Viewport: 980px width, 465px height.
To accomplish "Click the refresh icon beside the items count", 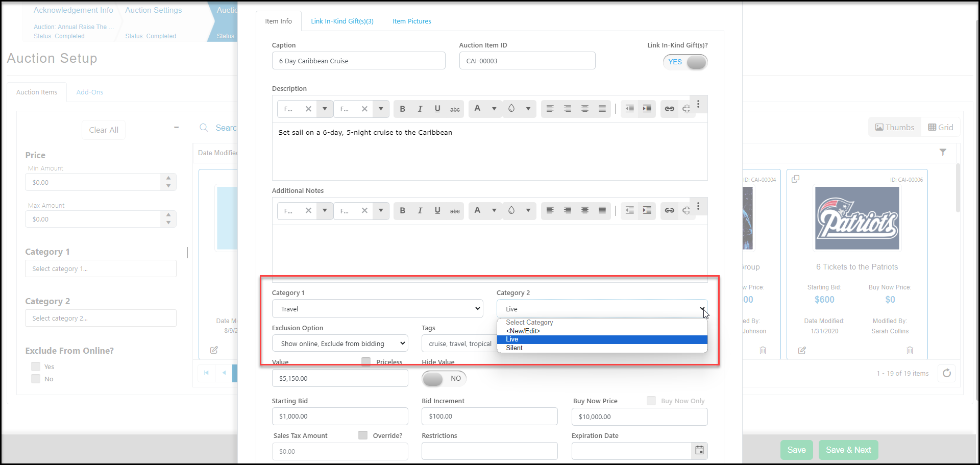I will (947, 373).
